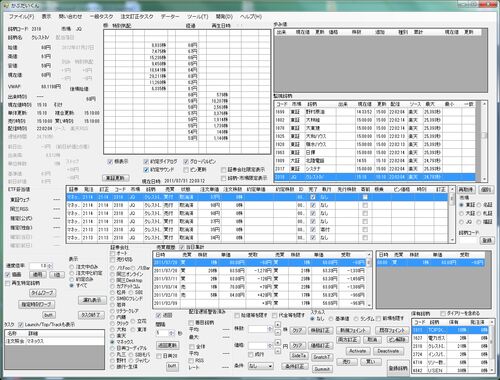Viewport: 500px width, 380px height.
Task: Click the 東証更新 button
Action: click(115, 178)
